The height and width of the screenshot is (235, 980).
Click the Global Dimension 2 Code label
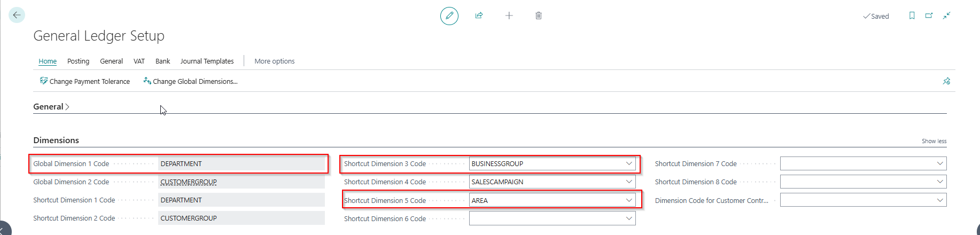tap(71, 182)
